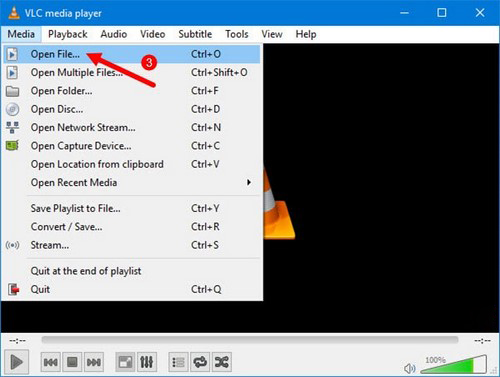Select Open Folder... menu entry
Viewport: 500px width, 377px height.
point(132,91)
